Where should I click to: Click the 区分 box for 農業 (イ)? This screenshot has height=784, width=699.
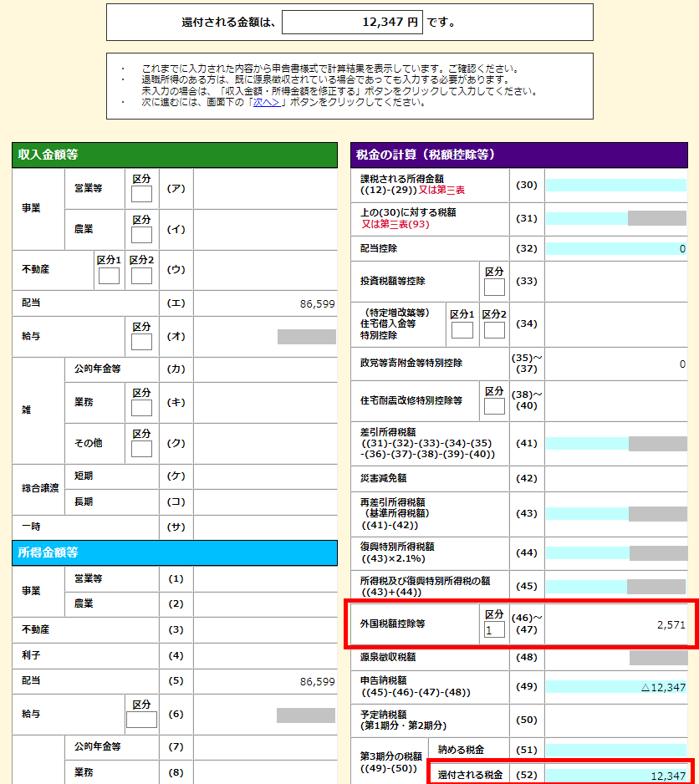click(x=142, y=235)
